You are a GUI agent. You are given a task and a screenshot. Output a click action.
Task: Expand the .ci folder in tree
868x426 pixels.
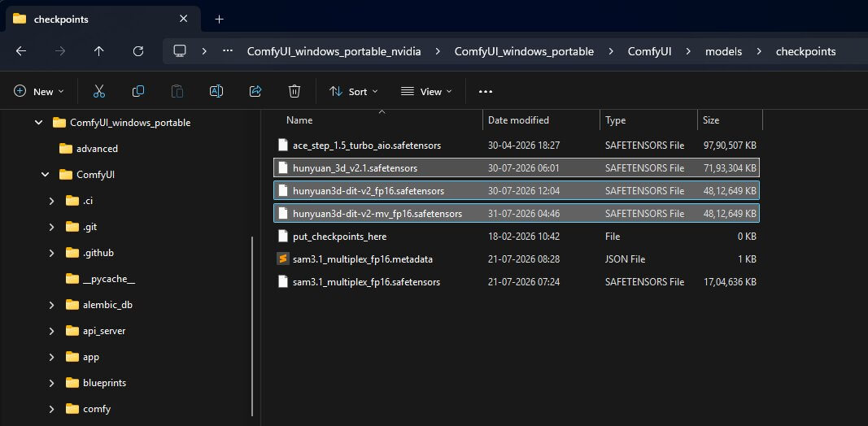[x=51, y=201]
